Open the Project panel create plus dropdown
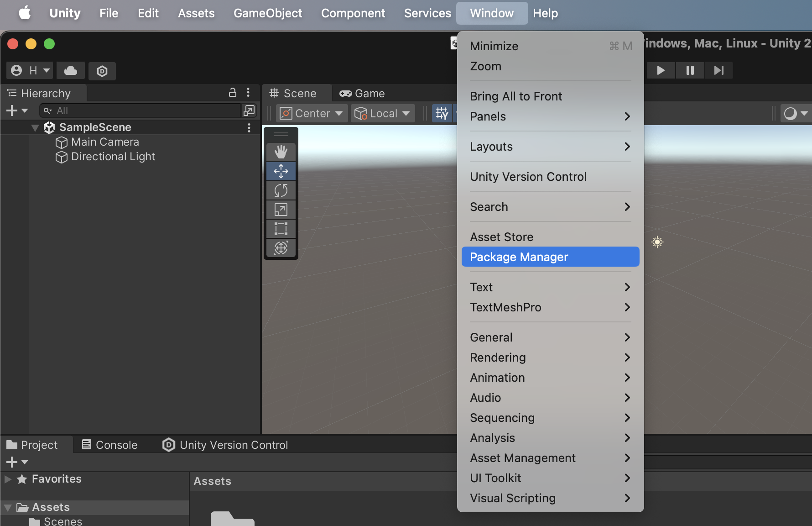Image resolution: width=812 pixels, height=526 pixels. (17, 462)
